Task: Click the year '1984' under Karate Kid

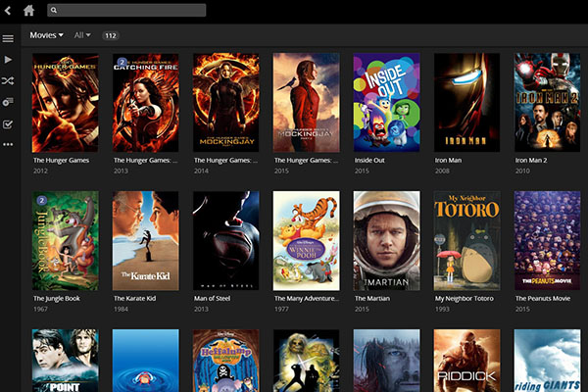Action: click(x=121, y=309)
